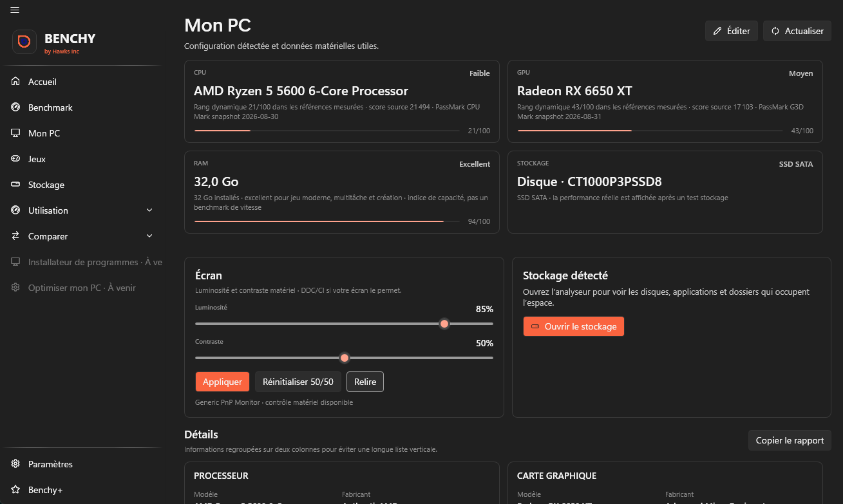Viewport: 843px width, 504px height.
Task: Click the Comparer arrows icon
Action: point(15,236)
